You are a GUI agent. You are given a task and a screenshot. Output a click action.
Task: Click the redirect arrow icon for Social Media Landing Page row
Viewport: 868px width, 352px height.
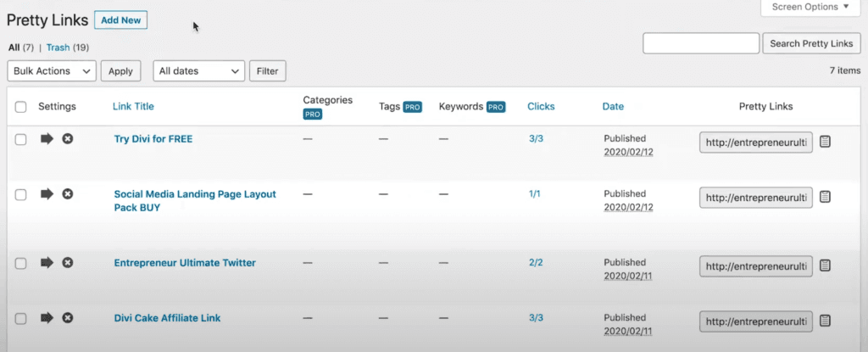[x=47, y=194]
